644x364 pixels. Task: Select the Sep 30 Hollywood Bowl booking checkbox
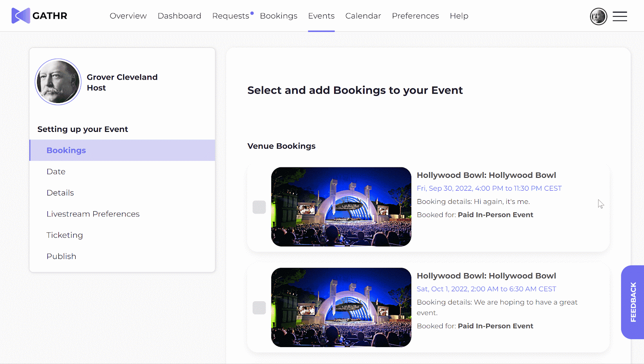click(259, 207)
